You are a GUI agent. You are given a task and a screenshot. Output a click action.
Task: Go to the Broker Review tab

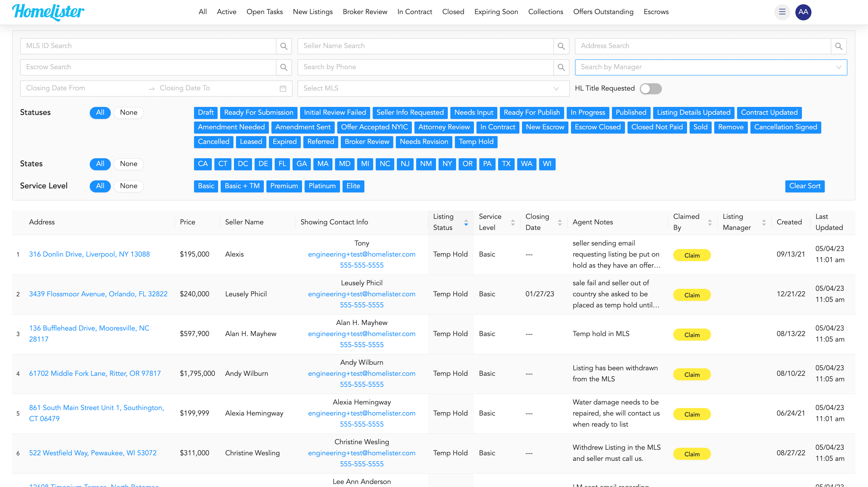point(365,12)
